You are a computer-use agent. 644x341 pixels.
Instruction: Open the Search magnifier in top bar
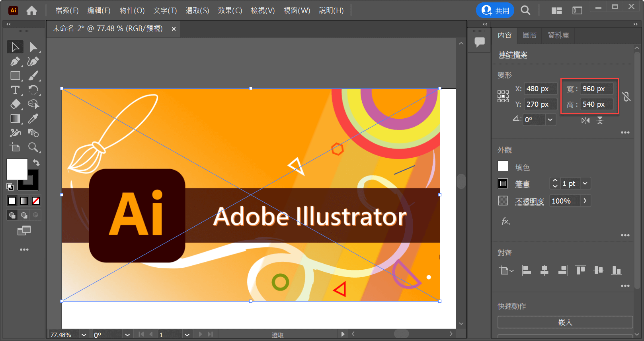(x=525, y=10)
